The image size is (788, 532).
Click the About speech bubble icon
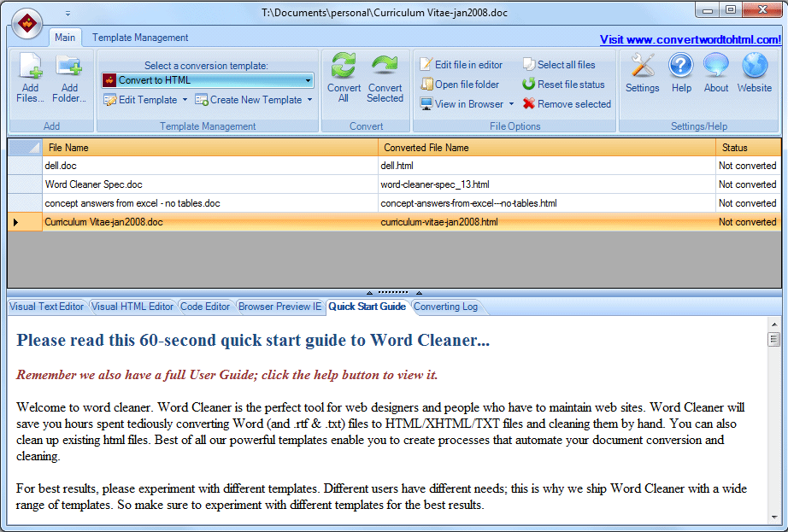[716, 67]
